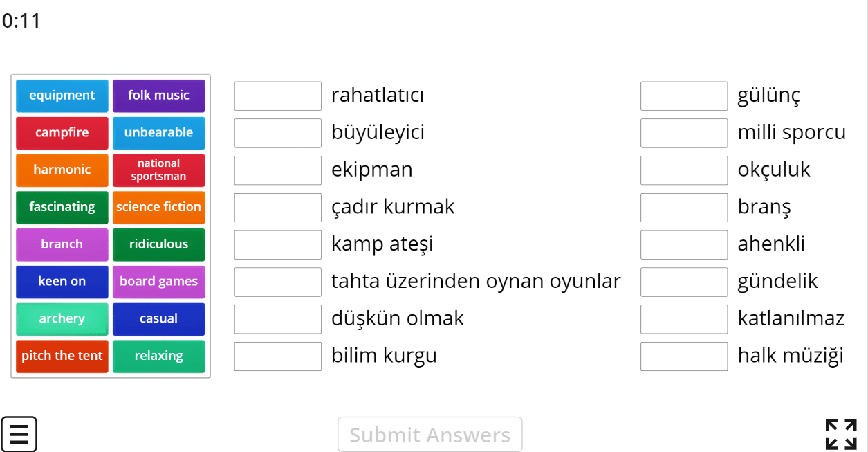Pick the 'national sportsman' tile
Viewport: 868px width, 452px height.
click(158, 170)
